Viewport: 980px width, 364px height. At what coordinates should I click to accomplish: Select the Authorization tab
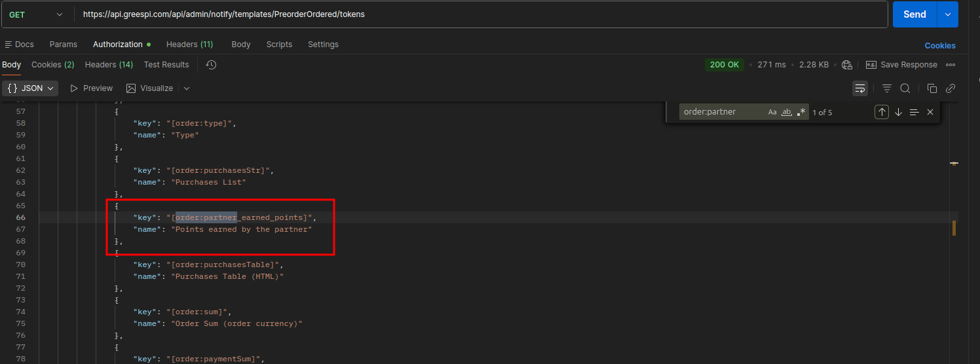pyautogui.click(x=118, y=45)
